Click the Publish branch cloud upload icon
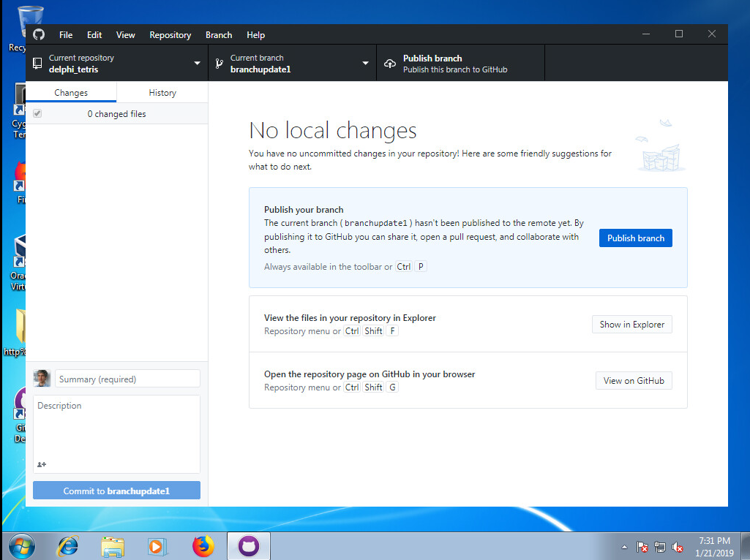This screenshot has height=560, width=750. (389, 64)
